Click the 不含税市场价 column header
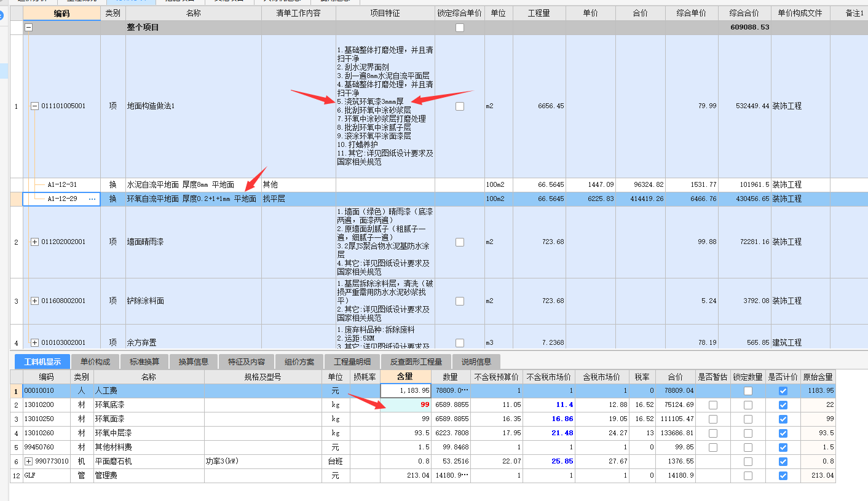 click(x=548, y=377)
